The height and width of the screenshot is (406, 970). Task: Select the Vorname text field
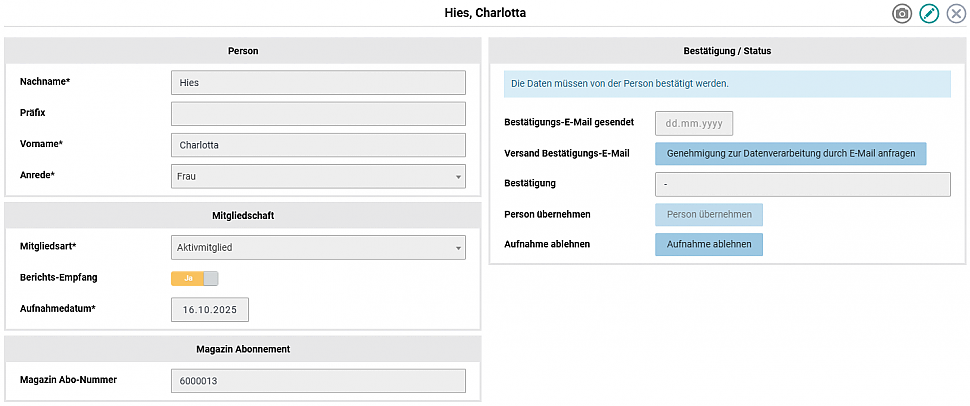pos(318,145)
